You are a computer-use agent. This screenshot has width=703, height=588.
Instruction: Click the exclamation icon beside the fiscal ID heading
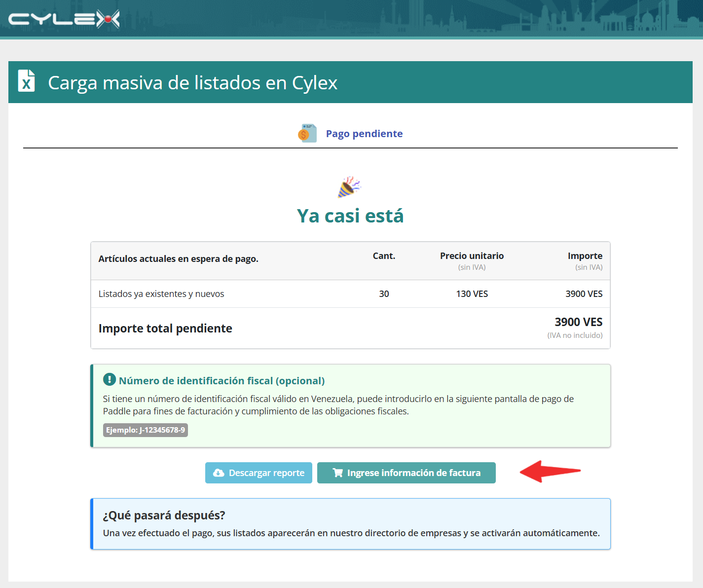pos(109,379)
